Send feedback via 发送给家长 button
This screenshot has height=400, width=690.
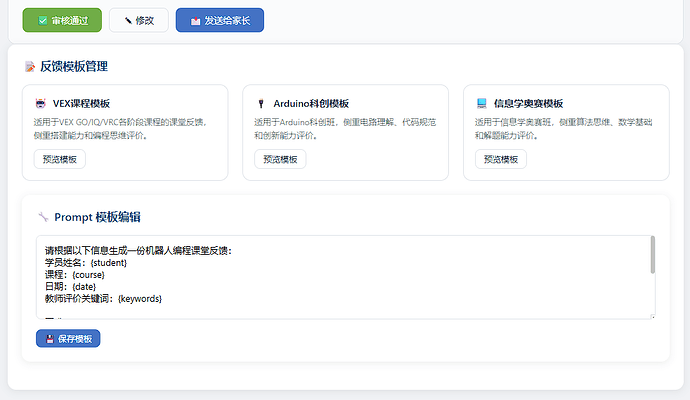click(220, 20)
